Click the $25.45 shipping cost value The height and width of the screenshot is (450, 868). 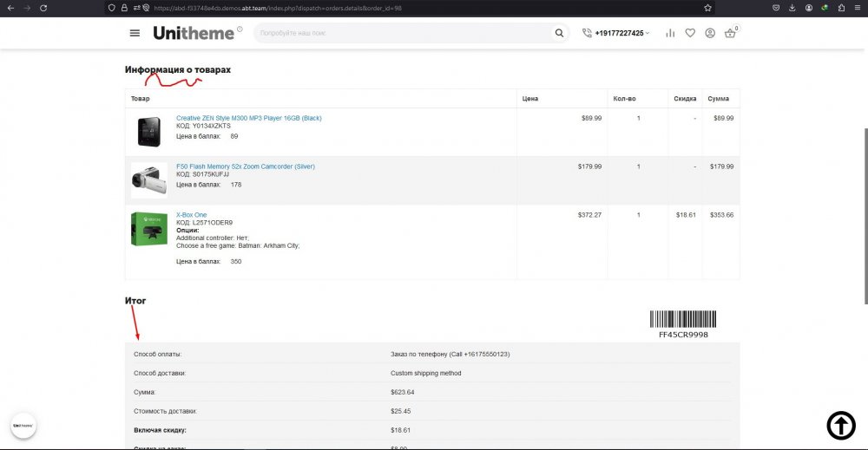pyautogui.click(x=401, y=411)
